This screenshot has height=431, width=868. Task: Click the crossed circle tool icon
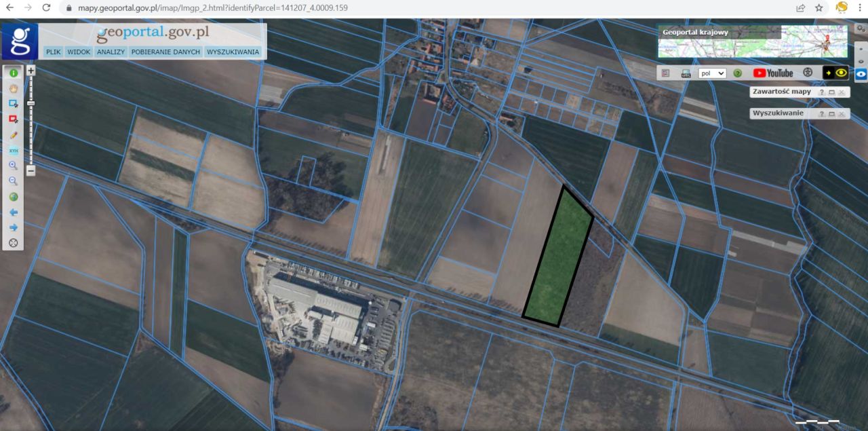point(13,243)
